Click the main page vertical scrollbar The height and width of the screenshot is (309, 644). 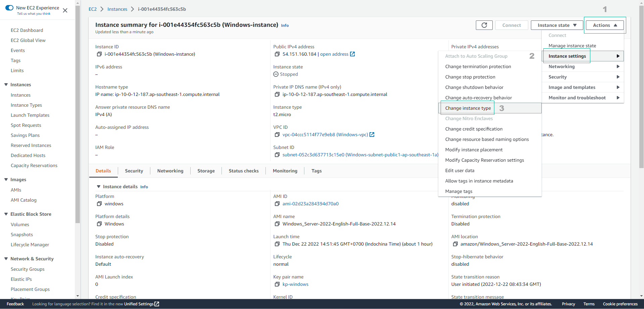click(641, 87)
